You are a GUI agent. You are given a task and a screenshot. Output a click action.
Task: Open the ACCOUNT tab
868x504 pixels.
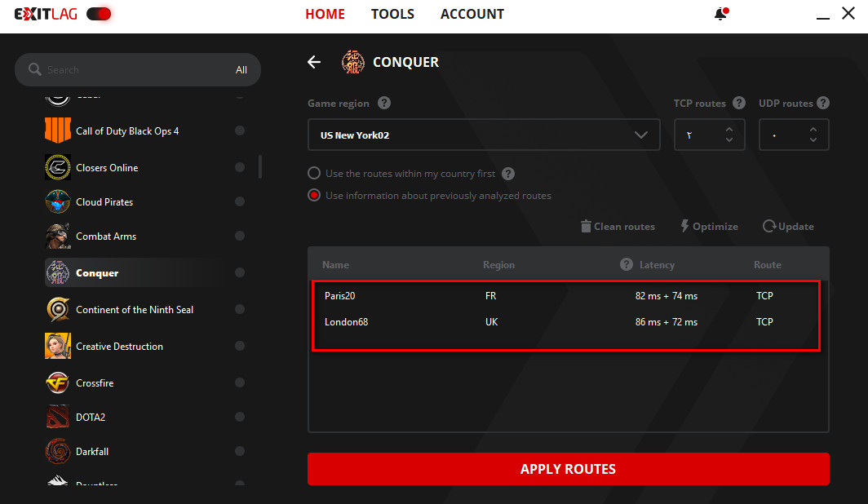point(472,14)
